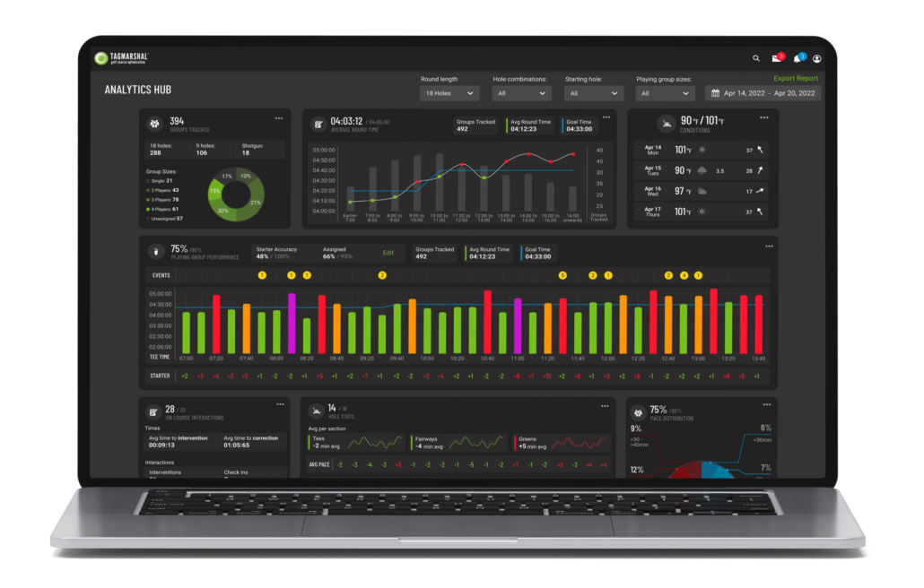Screen dimensions: 924x588
Task: Click the On Course Interactions panel icon
Action: (153, 411)
